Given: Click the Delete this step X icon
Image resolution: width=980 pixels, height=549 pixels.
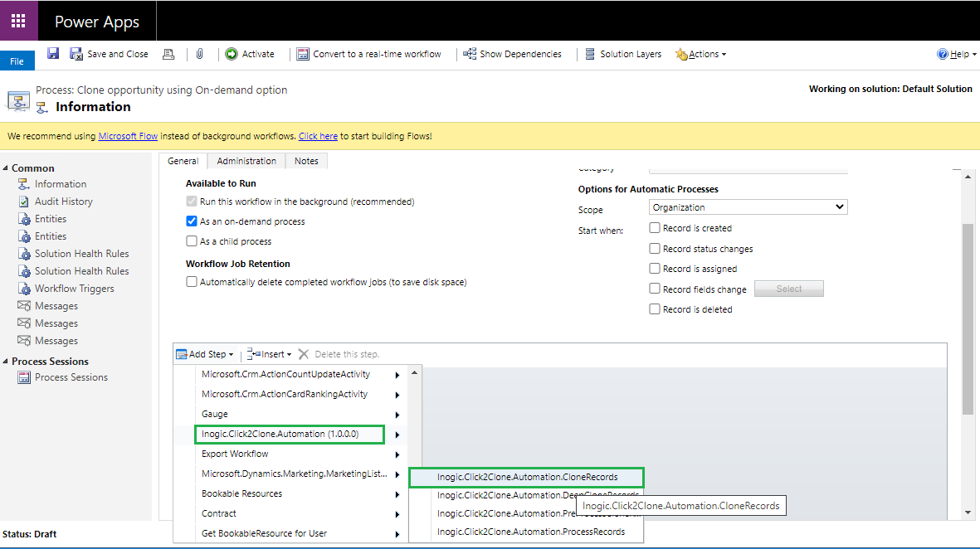Looking at the screenshot, I should click(x=304, y=354).
